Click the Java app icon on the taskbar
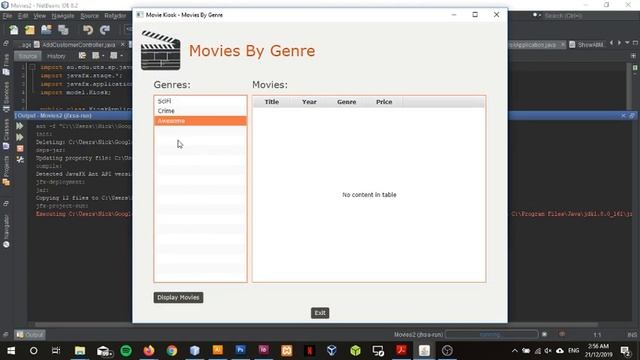This screenshot has height=360, width=640. point(424,351)
